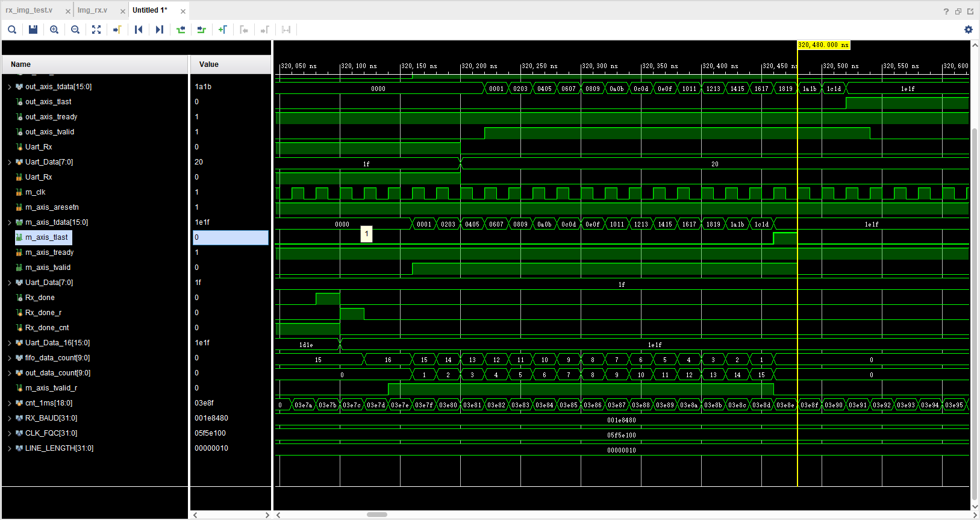Switch to the rx_img_test.v tab
This screenshot has width=980, height=520.
tap(29, 10)
